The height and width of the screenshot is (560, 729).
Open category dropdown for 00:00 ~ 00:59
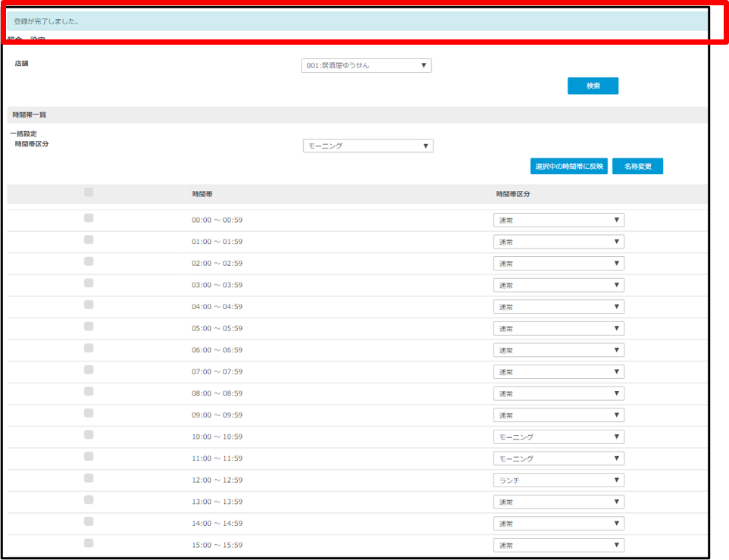pyautogui.click(x=558, y=221)
